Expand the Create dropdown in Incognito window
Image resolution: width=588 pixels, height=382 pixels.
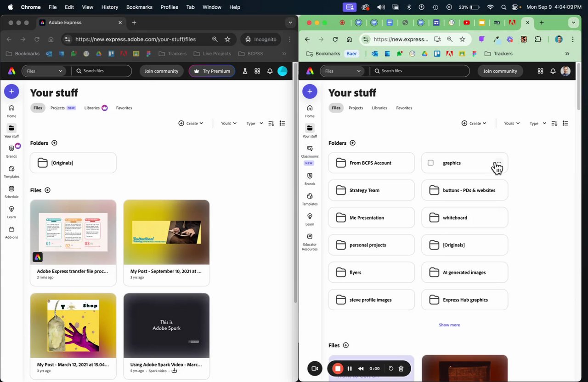[191, 123]
